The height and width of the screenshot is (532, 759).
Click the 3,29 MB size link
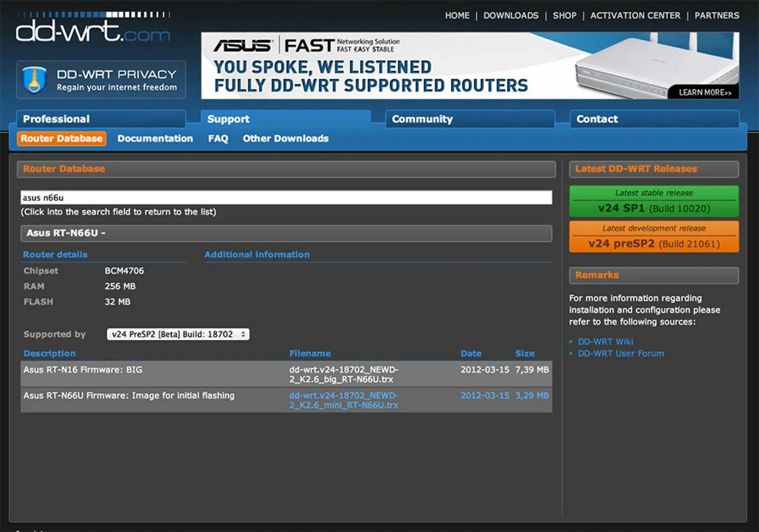(x=532, y=395)
